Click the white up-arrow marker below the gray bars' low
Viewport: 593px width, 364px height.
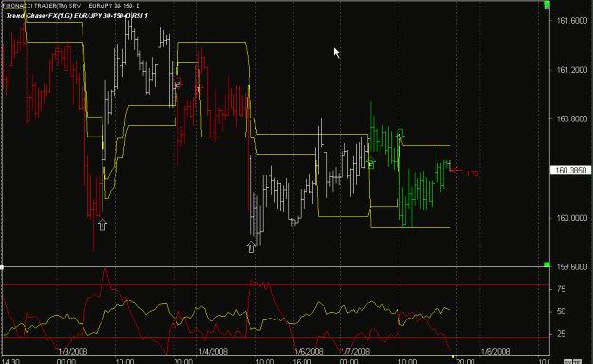pos(251,246)
